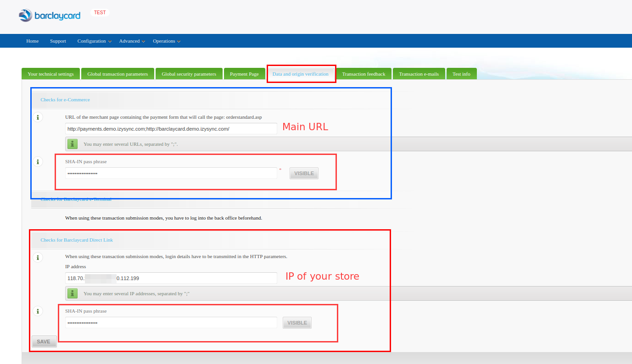Expand the Operations menu
This screenshot has width=632, height=364.
(x=166, y=41)
